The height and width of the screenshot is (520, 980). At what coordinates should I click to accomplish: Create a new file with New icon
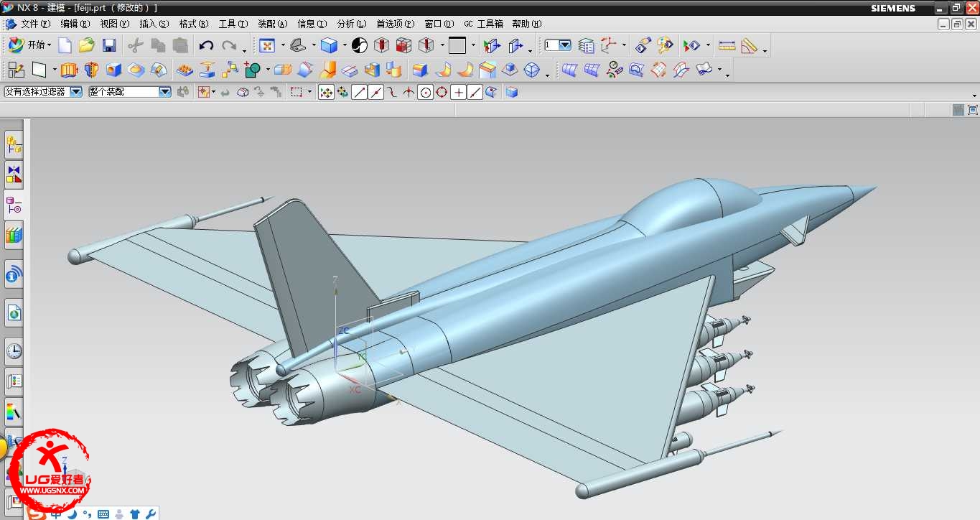point(65,46)
